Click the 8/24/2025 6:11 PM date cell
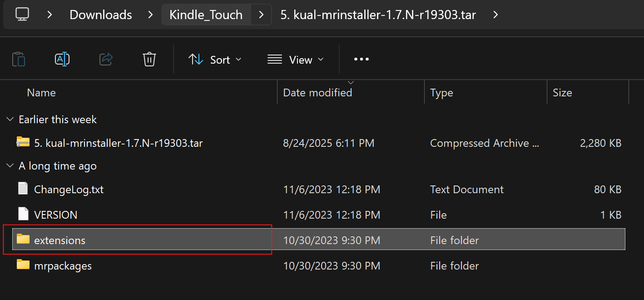The image size is (644, 300). pyautogui.click(x=328, y=143)
